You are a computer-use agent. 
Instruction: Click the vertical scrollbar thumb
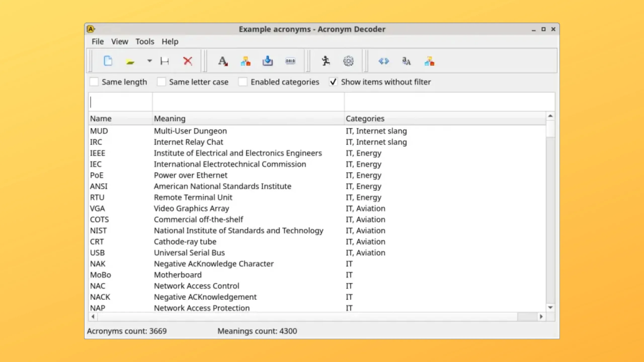pos(550,129)
